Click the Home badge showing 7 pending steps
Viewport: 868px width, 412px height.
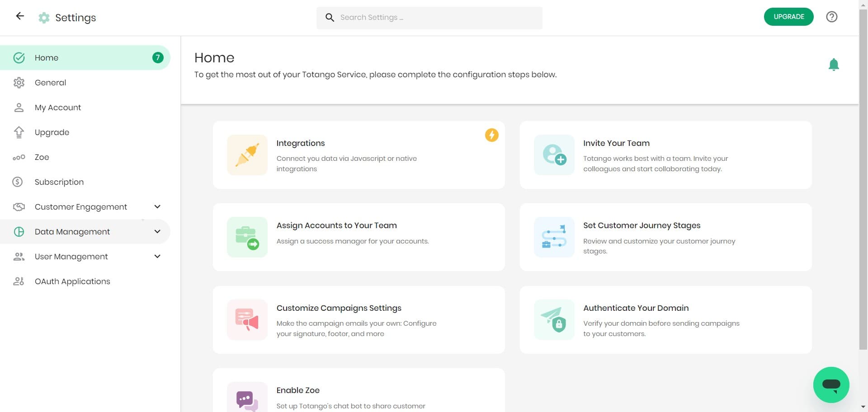(x=158, y=57)
